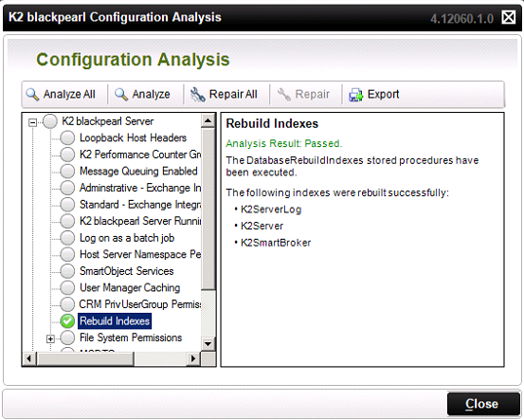The width and height of the screenshot is (524, 420).
Task: Select the K2 blackpearl Server tree item
Action: pyautogui.click(x=108, y=121)
